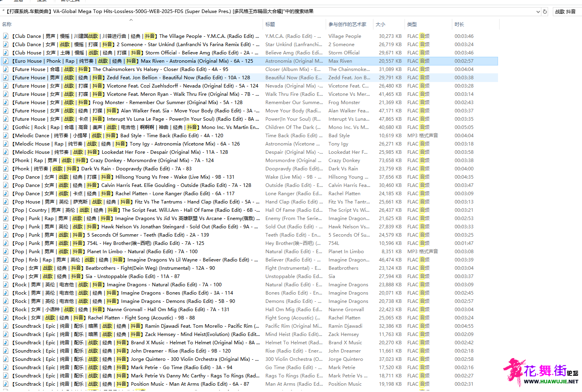Screen dimensions: 582x392
Task: Refresh the search results in the address bar
Action: [545, 12]
